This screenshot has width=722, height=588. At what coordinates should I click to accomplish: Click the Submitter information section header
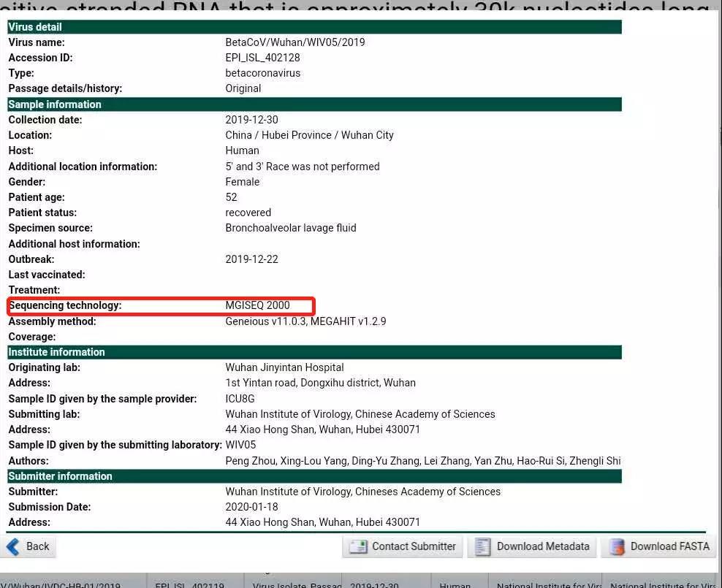(314, 476)
